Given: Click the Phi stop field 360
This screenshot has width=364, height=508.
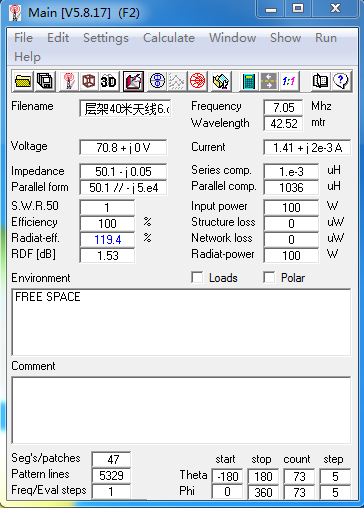Looking at the screenshot, I should (x=263, y=492).
